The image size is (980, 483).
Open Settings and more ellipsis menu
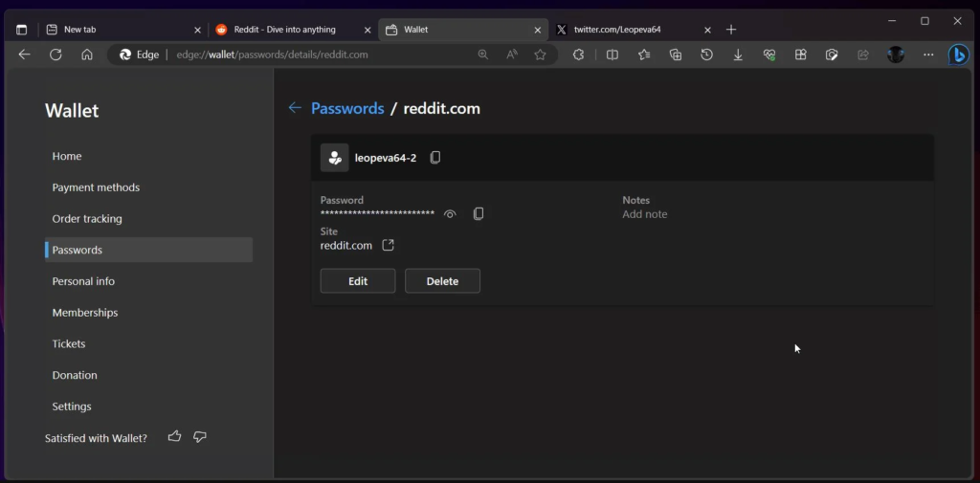click(x=926, y=55)
